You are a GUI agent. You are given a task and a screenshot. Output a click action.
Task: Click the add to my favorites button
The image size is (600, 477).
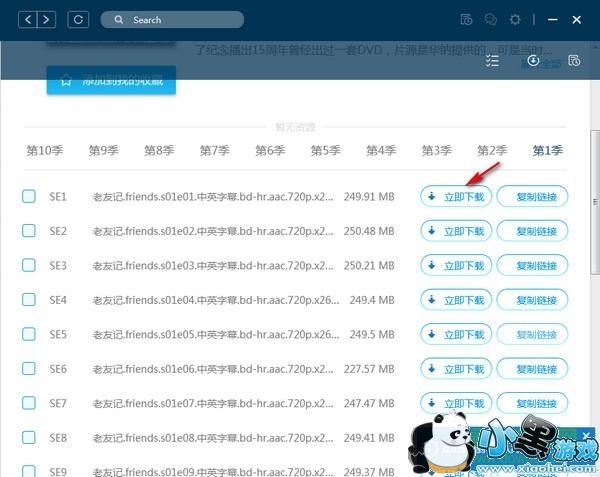point(111,80)
